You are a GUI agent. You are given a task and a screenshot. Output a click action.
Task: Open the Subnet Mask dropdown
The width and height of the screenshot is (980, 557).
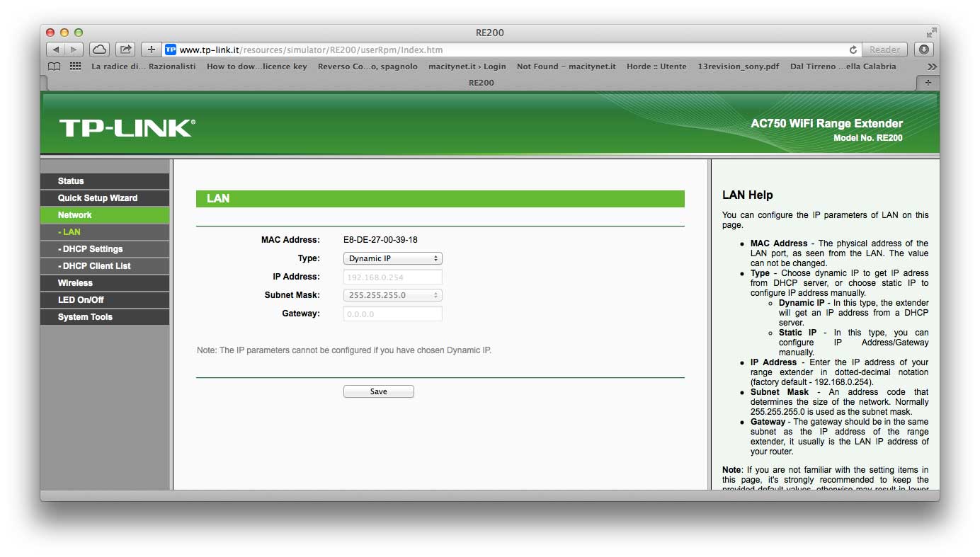[393, 295]
